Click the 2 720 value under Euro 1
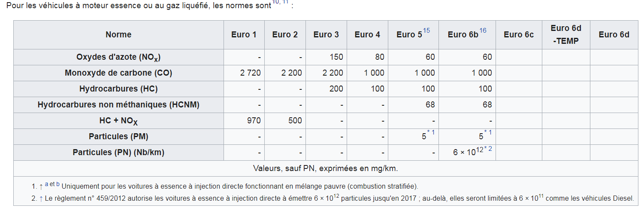The width and height of the screenshot is (644, 211). (250, 73)
